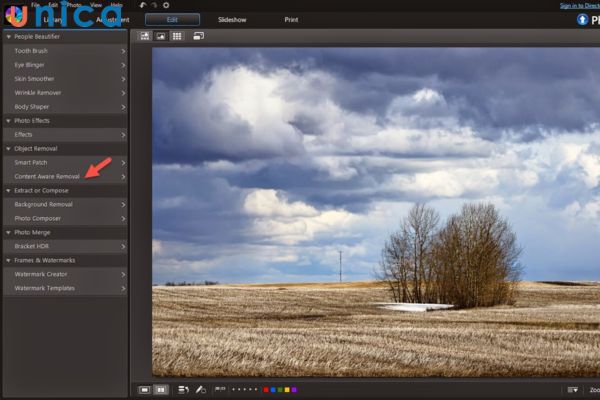Toggle compare two photos view at bottom
This screenshot has height=400, width=600.
[161, 389]
